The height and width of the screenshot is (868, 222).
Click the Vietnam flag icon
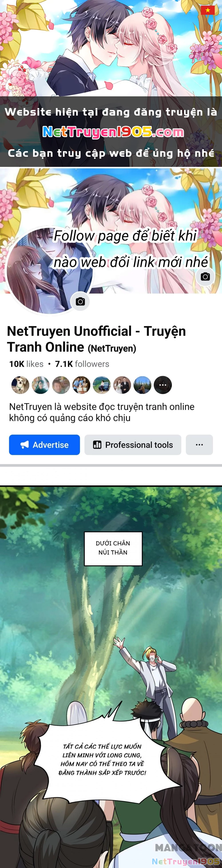tap(208, 10)
